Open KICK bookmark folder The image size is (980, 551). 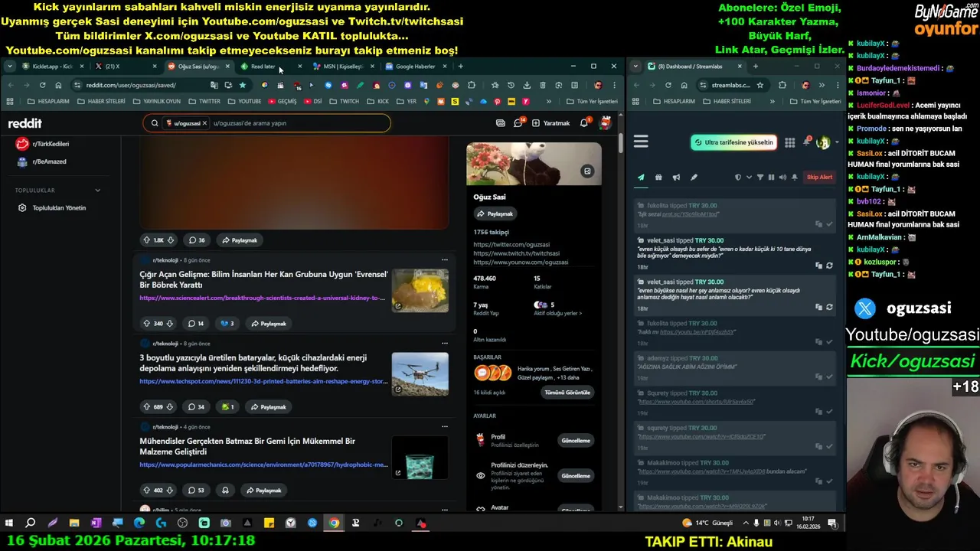[x=377, y=101]
